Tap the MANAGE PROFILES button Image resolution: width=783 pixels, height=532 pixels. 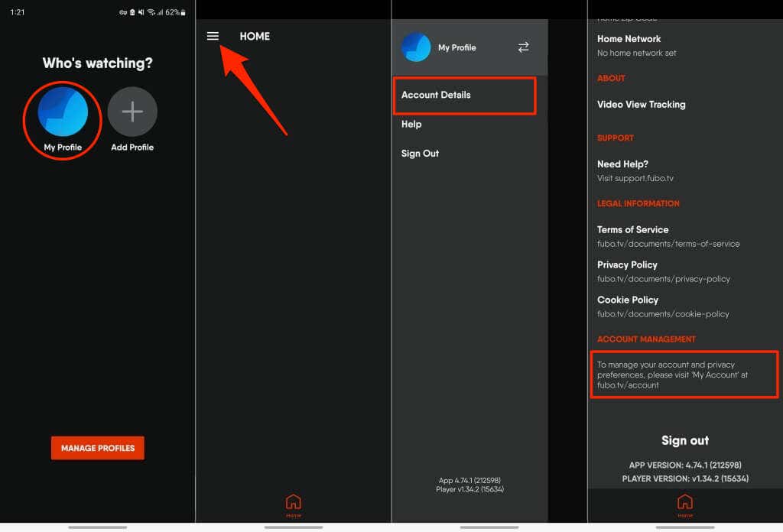tap(97, 448)
